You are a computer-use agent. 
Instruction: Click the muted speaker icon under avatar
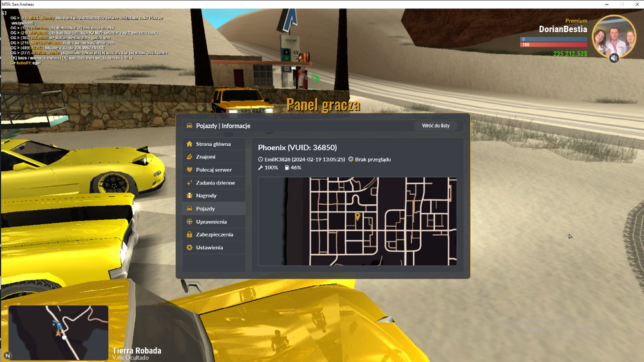(614, 58)
